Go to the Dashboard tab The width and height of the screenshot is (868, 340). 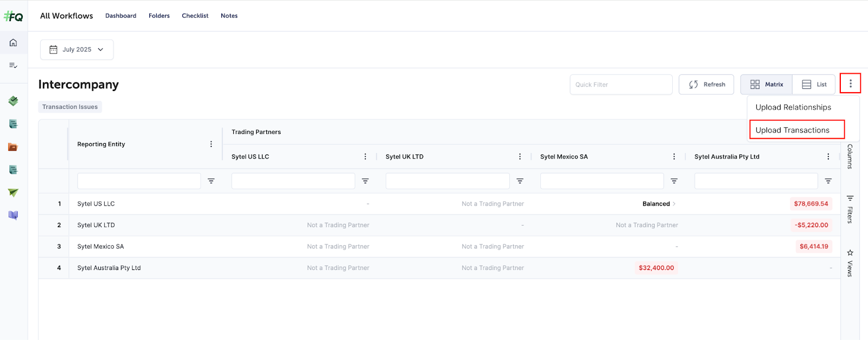(x=120, y=16)
